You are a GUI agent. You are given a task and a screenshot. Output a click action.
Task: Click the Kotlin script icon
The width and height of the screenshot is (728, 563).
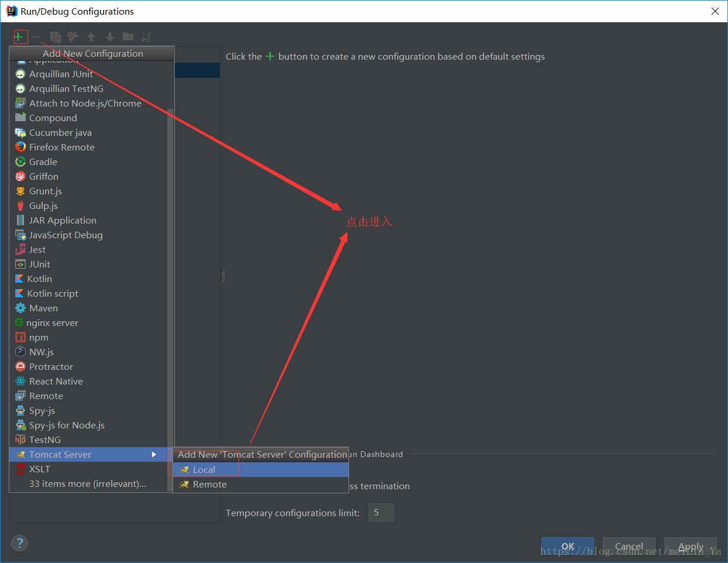[x=19, y=293]
